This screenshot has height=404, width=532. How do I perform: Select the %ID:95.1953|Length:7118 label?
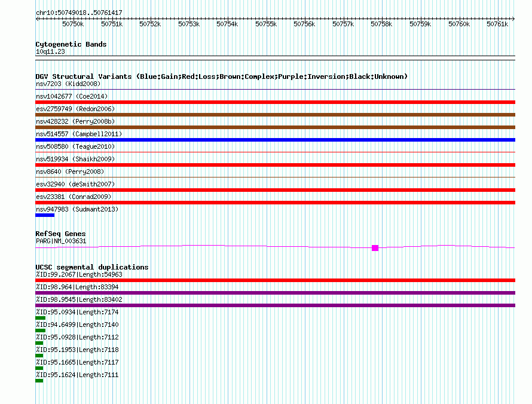click(77, 350)
